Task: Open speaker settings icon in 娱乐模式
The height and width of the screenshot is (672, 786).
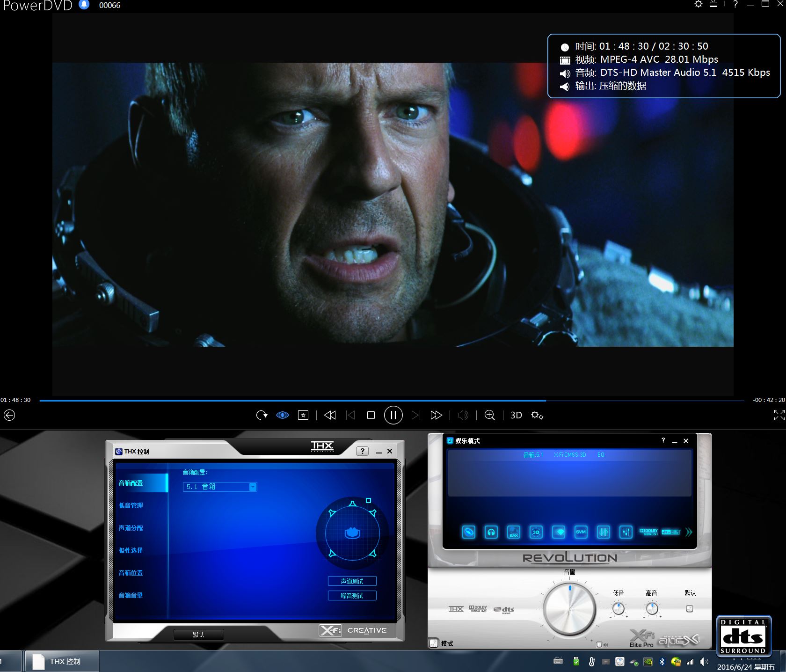Action: coord(468,532)
